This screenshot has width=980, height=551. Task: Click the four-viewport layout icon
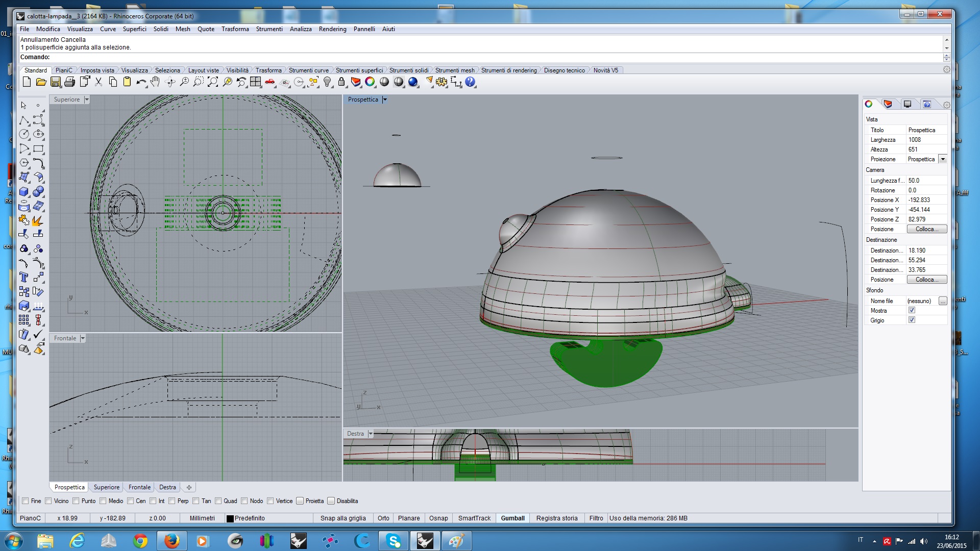256,82
